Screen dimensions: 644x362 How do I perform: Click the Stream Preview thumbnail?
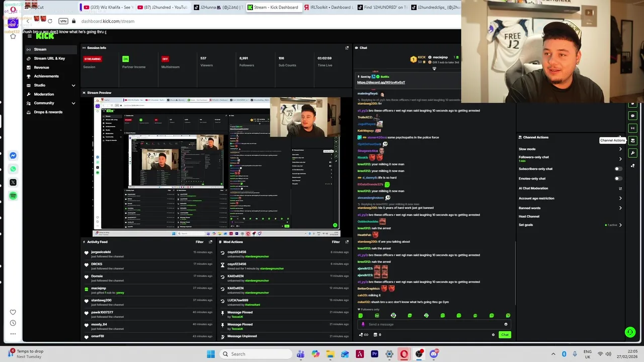click(217, 166)
